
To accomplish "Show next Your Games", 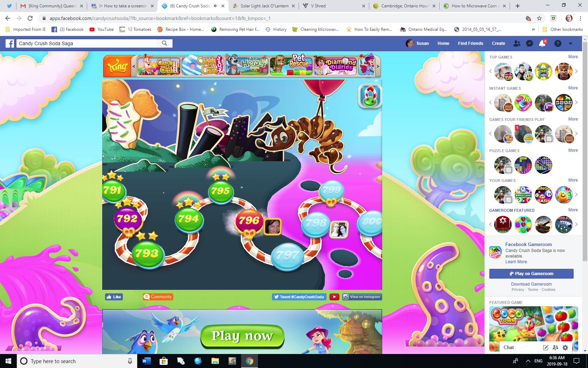I will coord(576,195).
